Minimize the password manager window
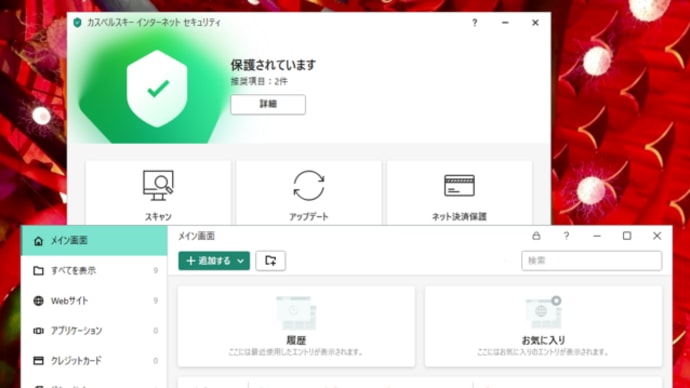The width and height of the screenshot is (690, 388). (597, 236)
